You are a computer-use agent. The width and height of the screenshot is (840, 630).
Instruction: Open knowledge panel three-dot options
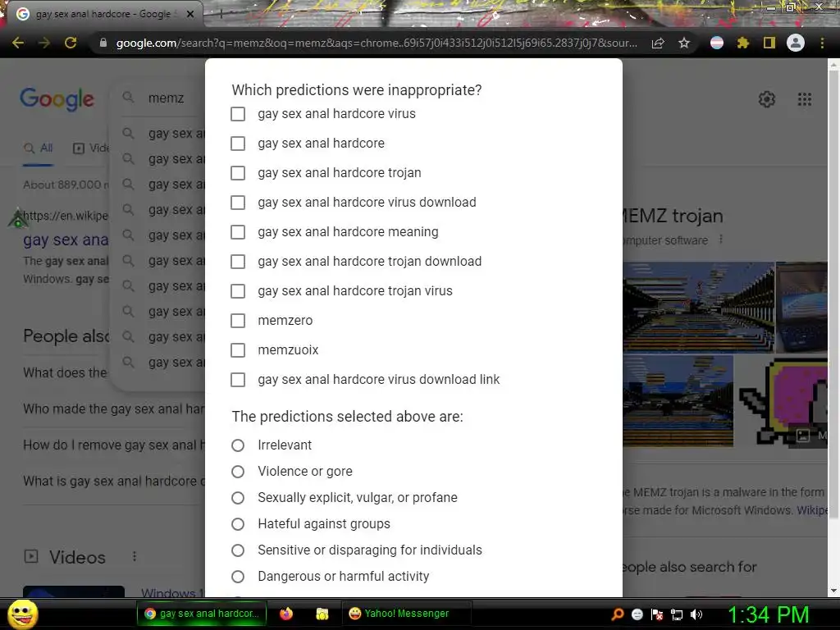pos(721,239)
